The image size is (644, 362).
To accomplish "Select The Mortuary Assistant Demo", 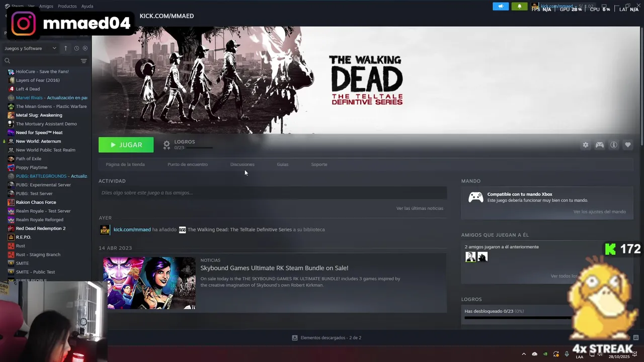I will click(46, 124).
